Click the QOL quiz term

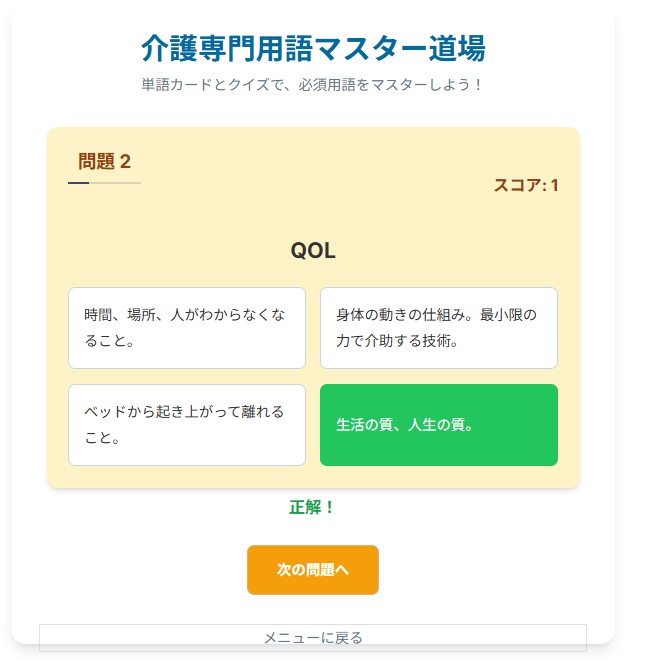313,251
